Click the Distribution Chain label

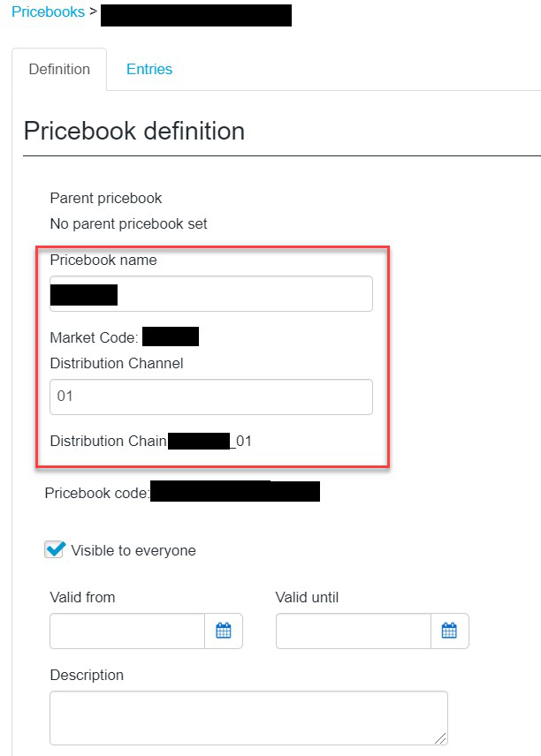109,441
